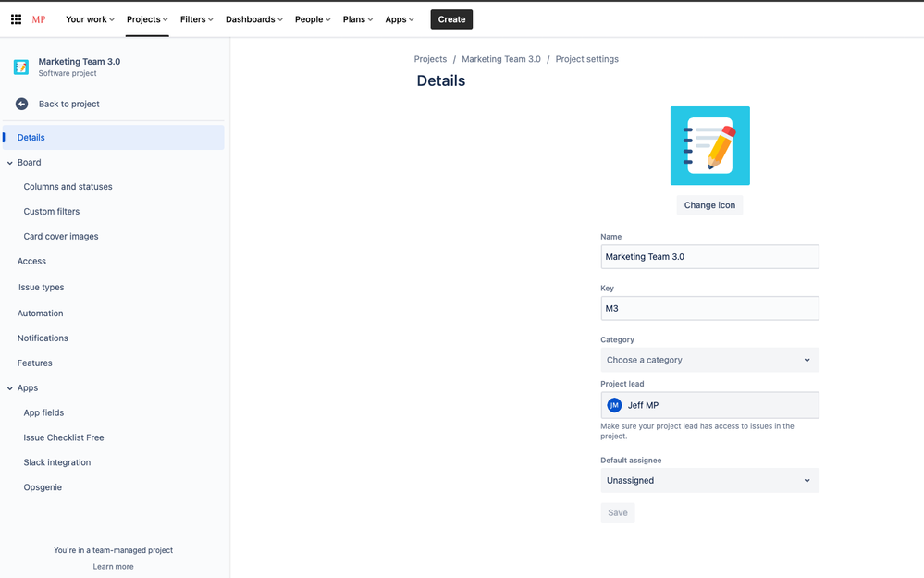
Task: Click the Jeff MP avatar in Project lead
Action: point(615,404)
